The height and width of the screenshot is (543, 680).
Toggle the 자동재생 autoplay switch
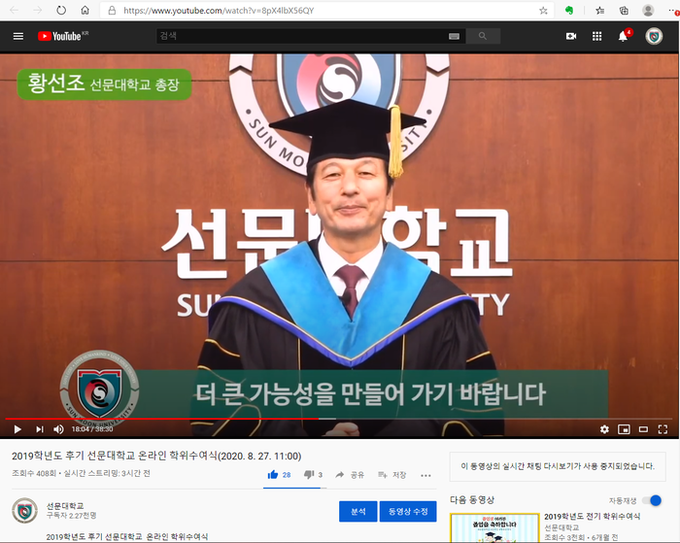coord(652,500)
